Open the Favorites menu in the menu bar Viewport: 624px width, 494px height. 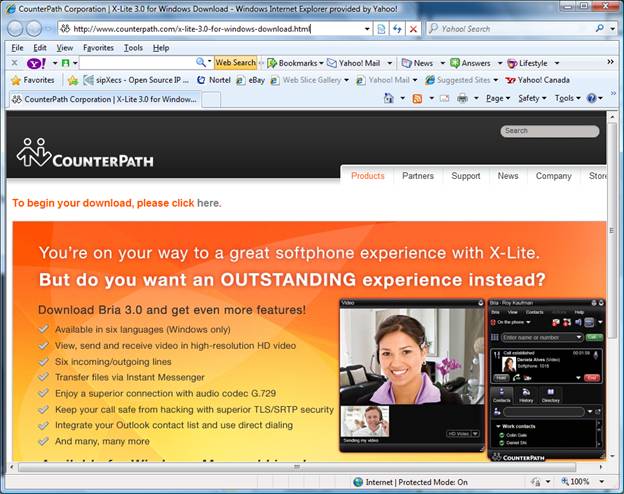click(98, 48)
